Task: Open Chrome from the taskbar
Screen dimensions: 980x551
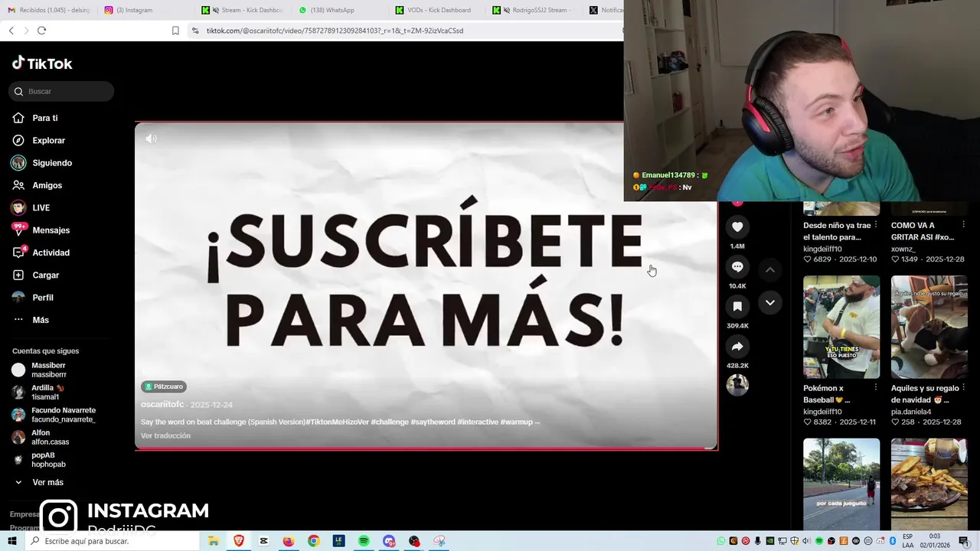Action: click(x=314, y=541)
